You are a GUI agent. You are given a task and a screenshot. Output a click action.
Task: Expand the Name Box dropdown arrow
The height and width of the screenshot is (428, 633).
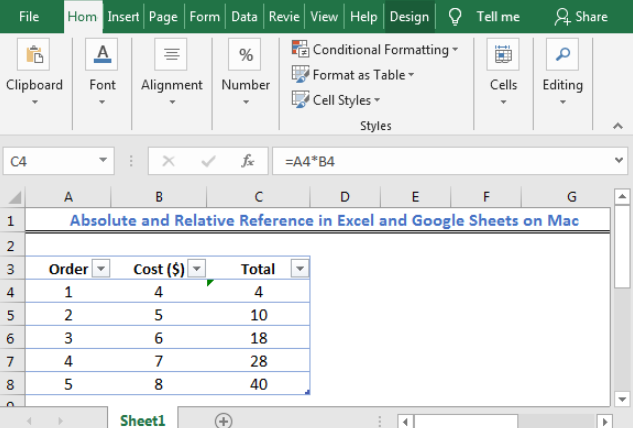104,161
